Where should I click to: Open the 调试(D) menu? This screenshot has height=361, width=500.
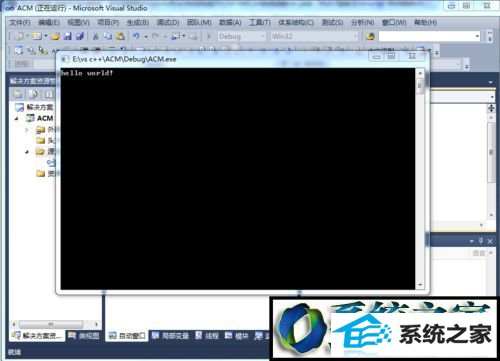(x=168, y=23)
